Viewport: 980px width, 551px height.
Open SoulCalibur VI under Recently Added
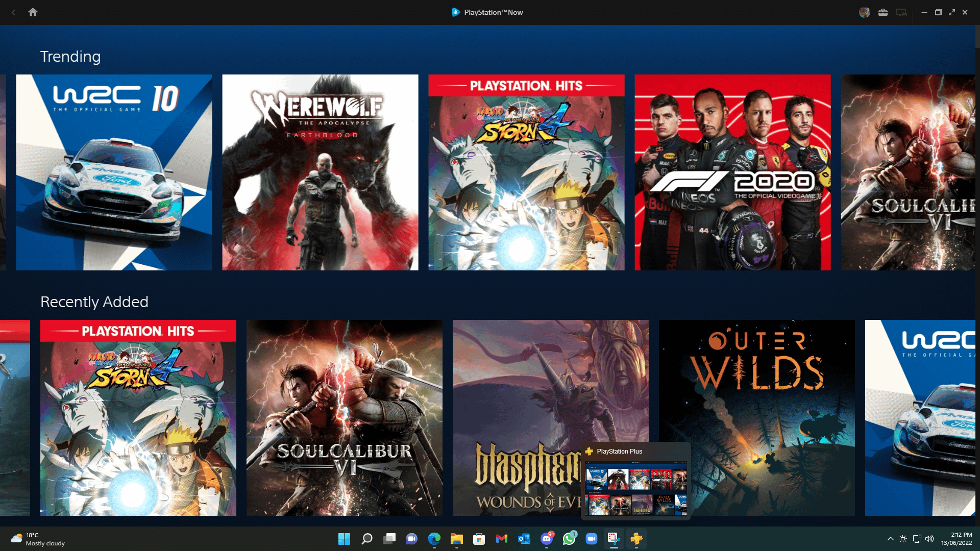pyautogui.click(x=345, y=418)
